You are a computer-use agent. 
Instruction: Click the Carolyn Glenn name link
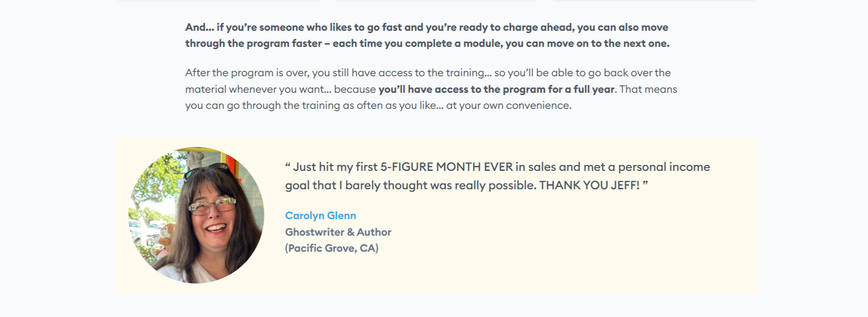(x=320, y=215)
